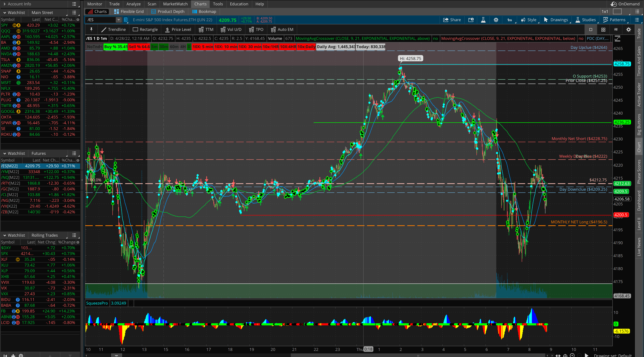The image size is (644, 357).
Task: Toggle the Auto EM overlay
Action: point(282,29)
